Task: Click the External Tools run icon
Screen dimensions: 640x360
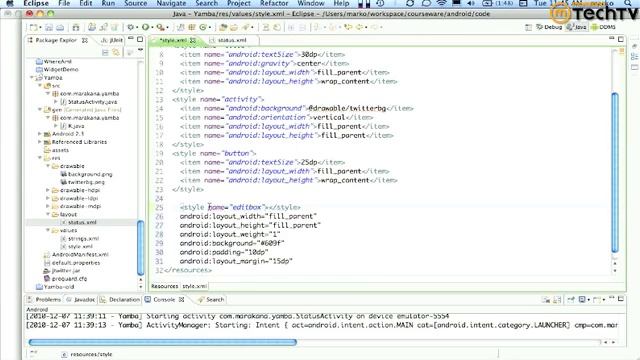Action: point(160,27)
